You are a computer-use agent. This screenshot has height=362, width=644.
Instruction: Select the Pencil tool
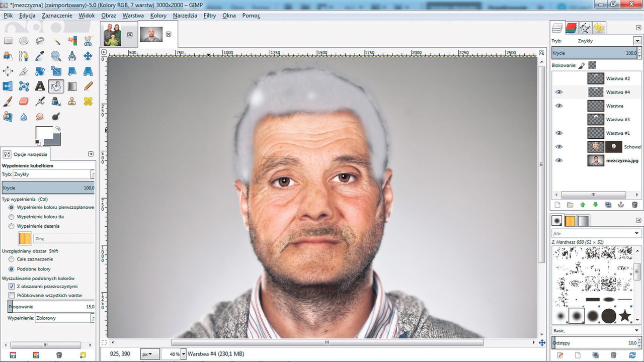point(88,86)
